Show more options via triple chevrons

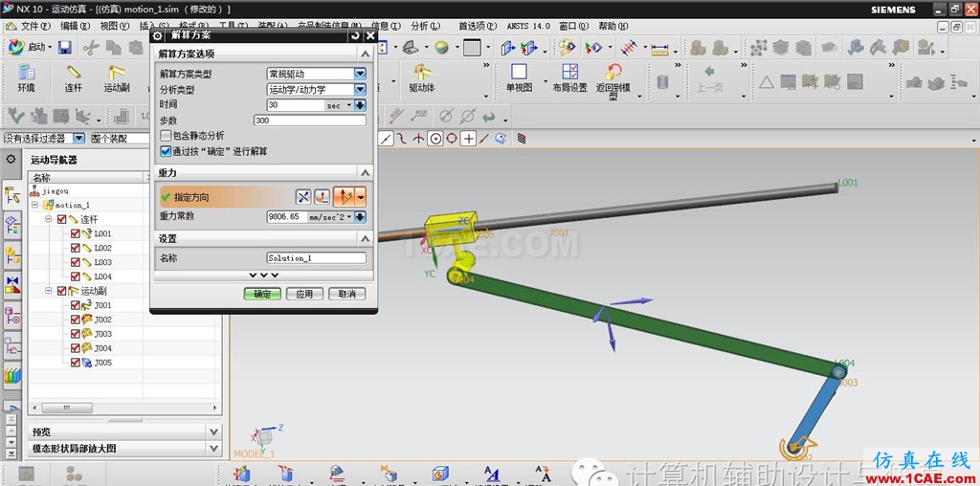[x=264, y=276]
